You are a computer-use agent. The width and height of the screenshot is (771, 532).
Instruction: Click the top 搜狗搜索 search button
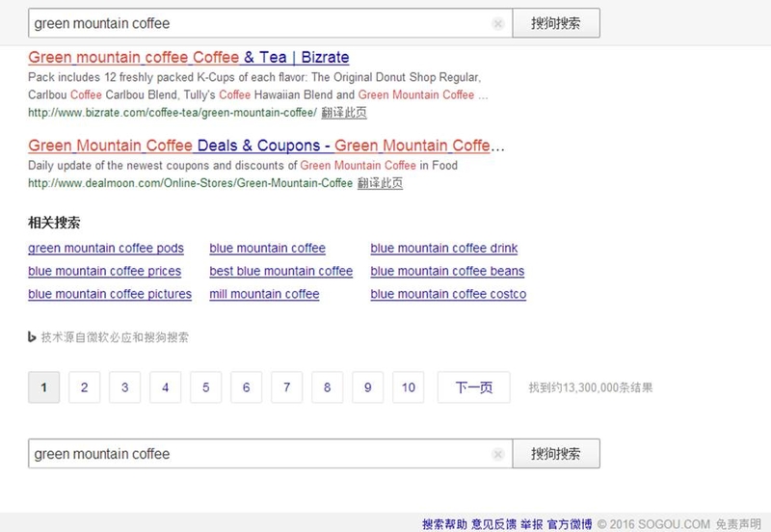pos(556,23)
